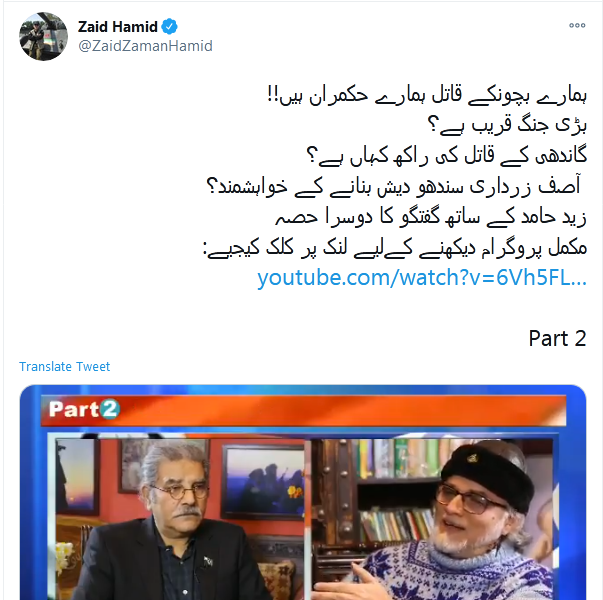603x600 pixels.
Task: Click the Urdu line starting with 'گاندھی'
Action: tap(446, 155)
